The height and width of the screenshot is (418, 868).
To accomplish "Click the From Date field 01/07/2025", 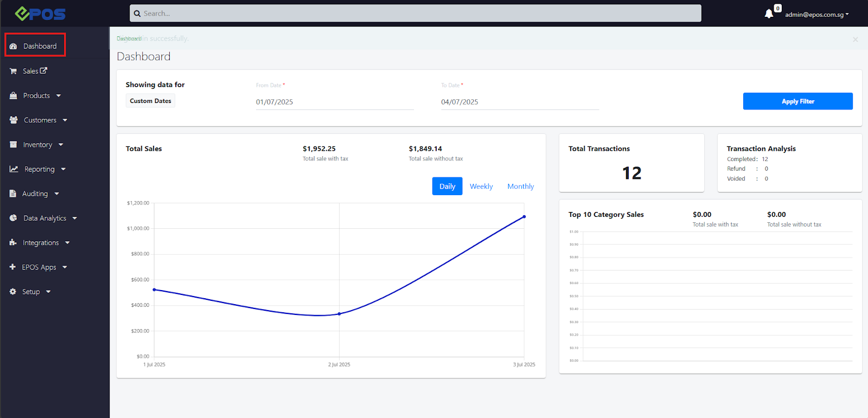I will (x=335, y=102).
